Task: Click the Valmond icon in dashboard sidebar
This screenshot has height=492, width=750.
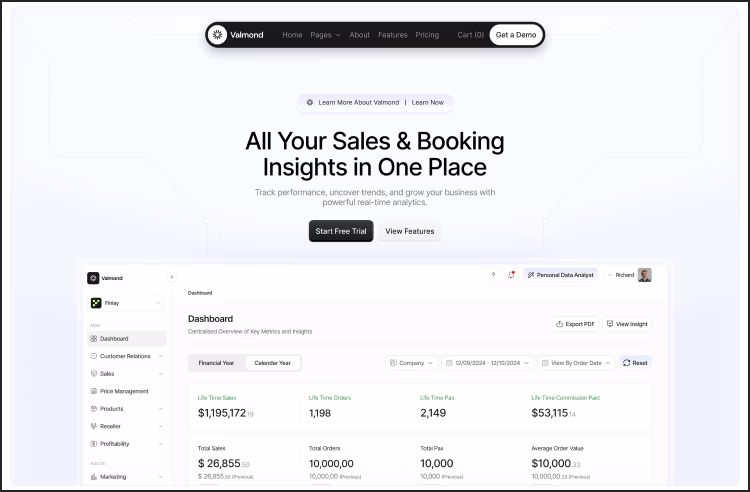Action: [x=93, y=278]
